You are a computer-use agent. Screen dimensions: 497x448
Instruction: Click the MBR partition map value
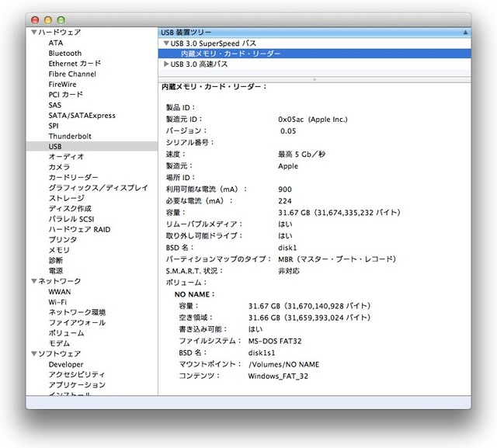pyautogui.click(x=337, y=259)
